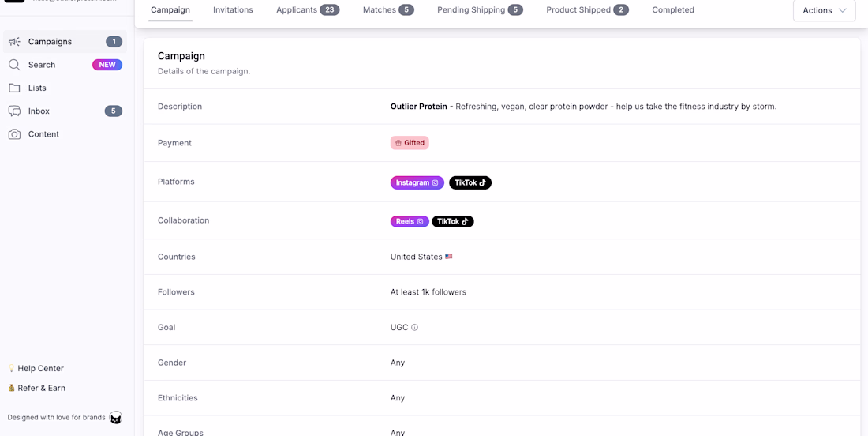Open the Completed tab
The width and height of the screenshot is (868, 436).
pyautogui.click(x=673, y=10)
